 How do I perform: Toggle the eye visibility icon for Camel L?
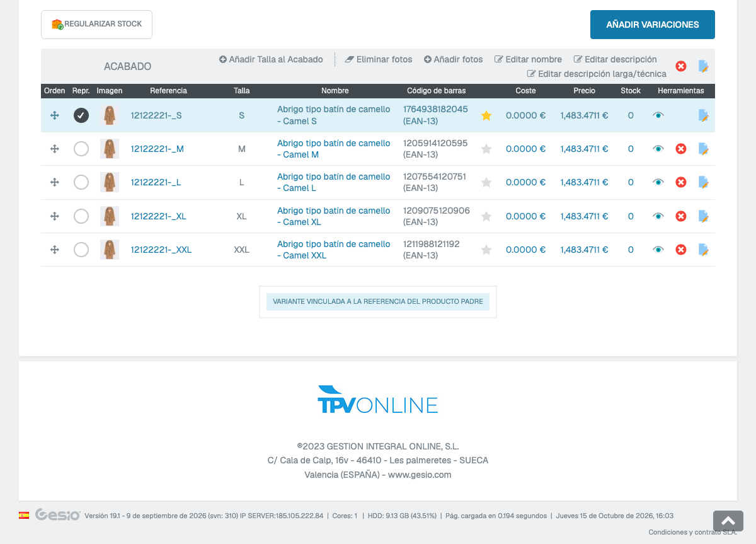point(658,182)
